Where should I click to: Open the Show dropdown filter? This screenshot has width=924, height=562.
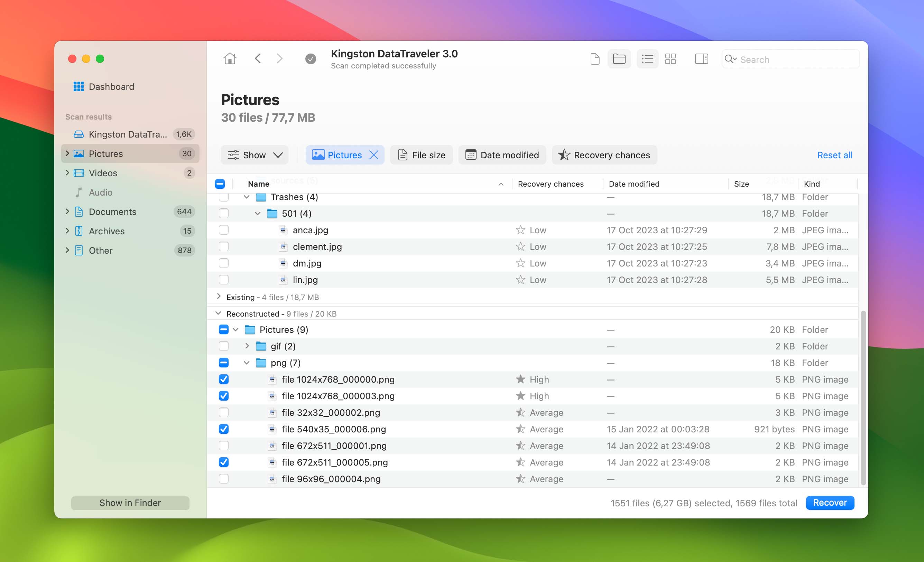pos(255,155)
